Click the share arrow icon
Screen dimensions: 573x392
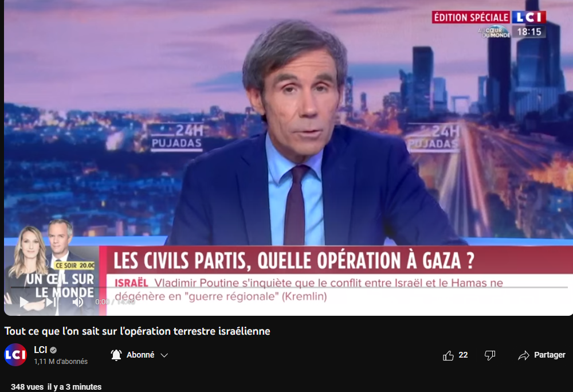[524, 355]
